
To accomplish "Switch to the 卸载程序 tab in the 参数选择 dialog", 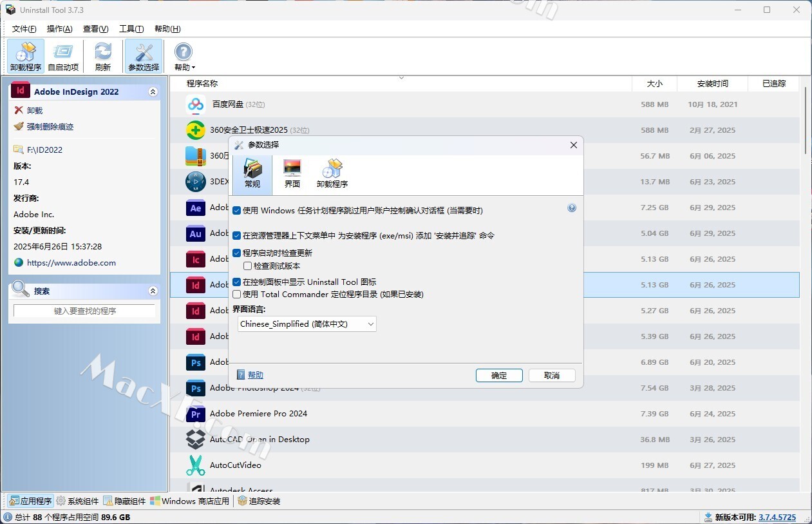I will click(332, 174).
